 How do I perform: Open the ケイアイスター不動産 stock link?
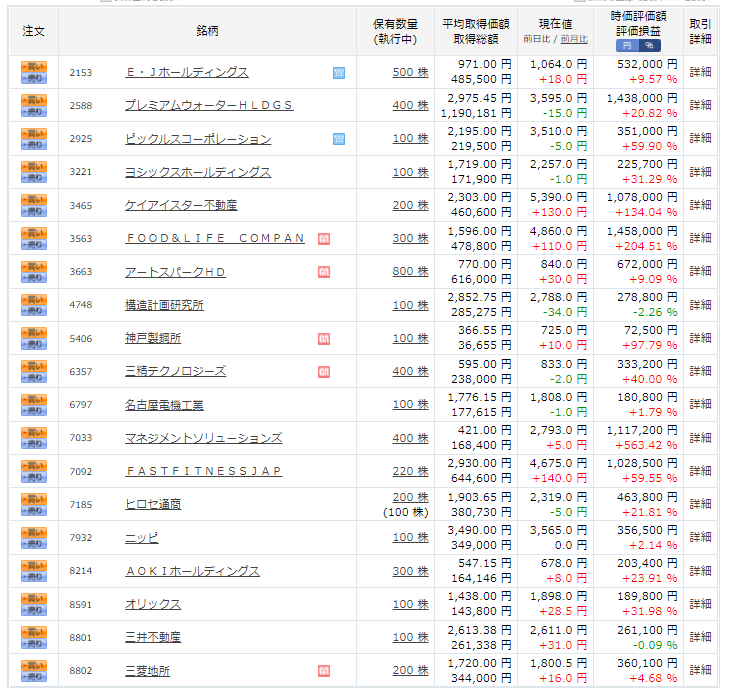coord(181,205)
